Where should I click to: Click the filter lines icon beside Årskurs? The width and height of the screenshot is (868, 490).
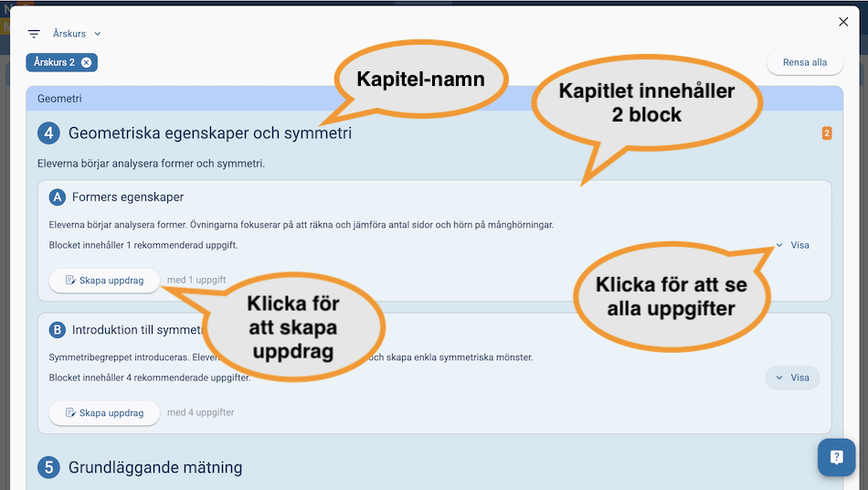point(34,34)
